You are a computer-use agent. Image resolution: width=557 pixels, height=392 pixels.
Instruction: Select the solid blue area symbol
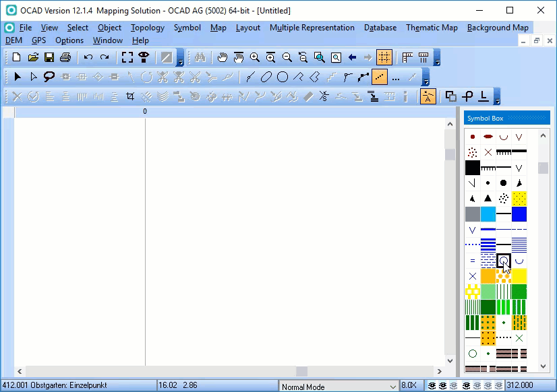tap(519, 214)
